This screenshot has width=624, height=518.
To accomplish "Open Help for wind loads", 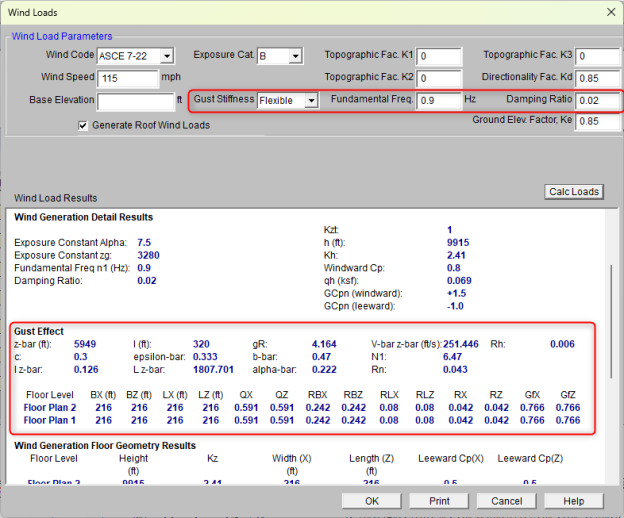I will tap(573, 500).
